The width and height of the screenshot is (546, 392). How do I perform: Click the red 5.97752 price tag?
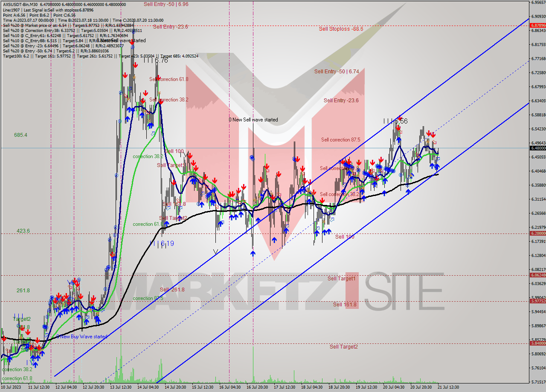pyautogui.click(x=538, y=301)
